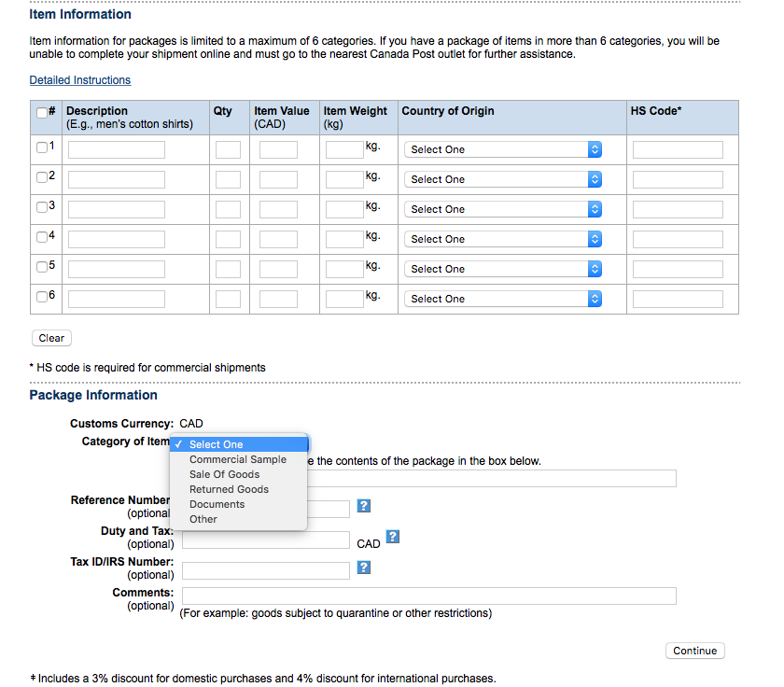
Task: Click Item Value field in row 2
Action: point(278,179)
